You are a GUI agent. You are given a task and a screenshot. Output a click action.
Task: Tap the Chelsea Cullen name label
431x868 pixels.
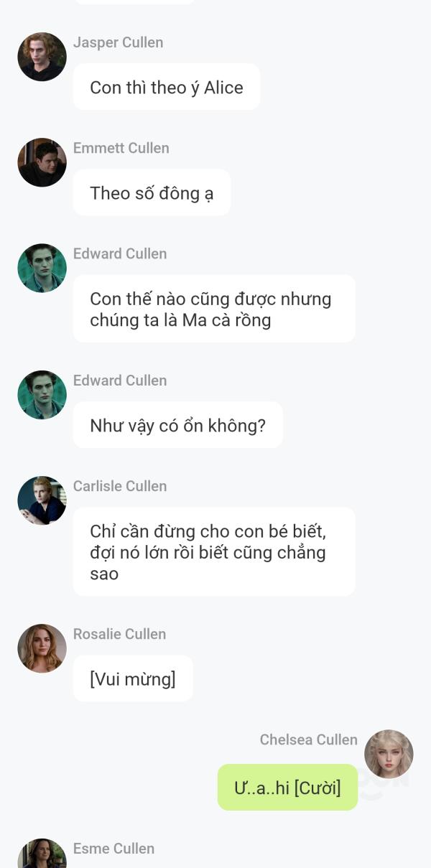tap(309, 739)
